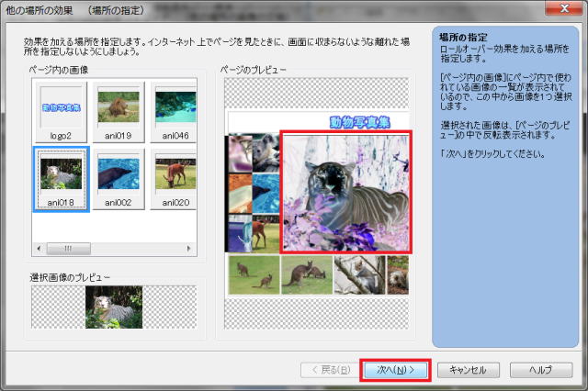The image size is (588, 391).
Task: Choose the ani019 lion thumbnail
Action: (119, 112)
